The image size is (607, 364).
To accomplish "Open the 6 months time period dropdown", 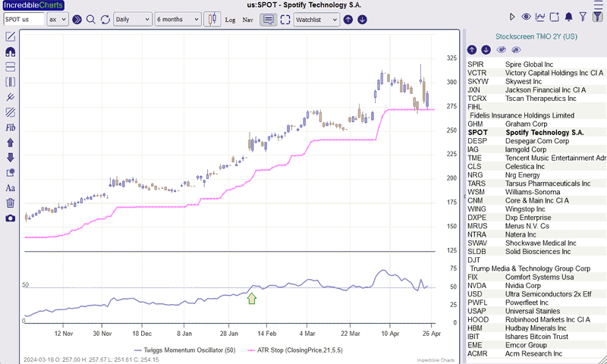I will tap(178, 20).
